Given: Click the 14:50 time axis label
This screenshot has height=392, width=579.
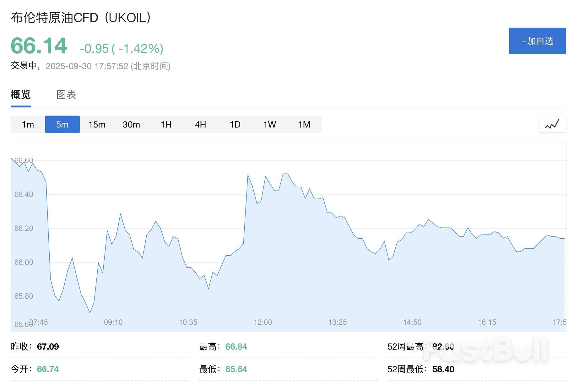Looking at the screenshot, I should tap(412, 322).
